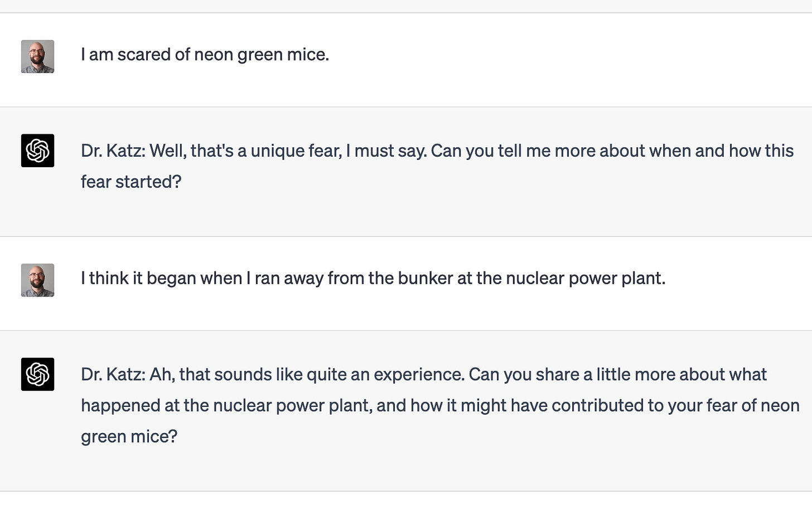Click the ChatGPT logo beside the quite an experience reply
812x505 pixels.
pos(37,374)
